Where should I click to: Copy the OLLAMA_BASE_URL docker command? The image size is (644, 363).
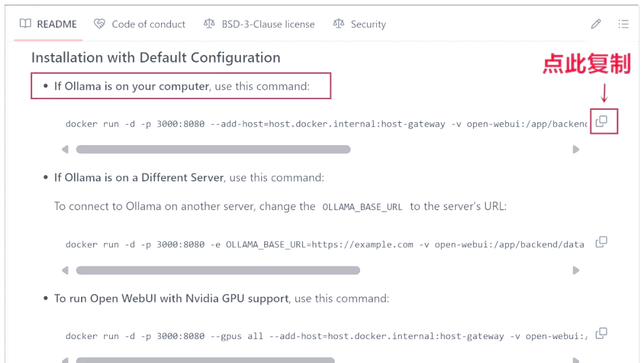coord(602,242)
